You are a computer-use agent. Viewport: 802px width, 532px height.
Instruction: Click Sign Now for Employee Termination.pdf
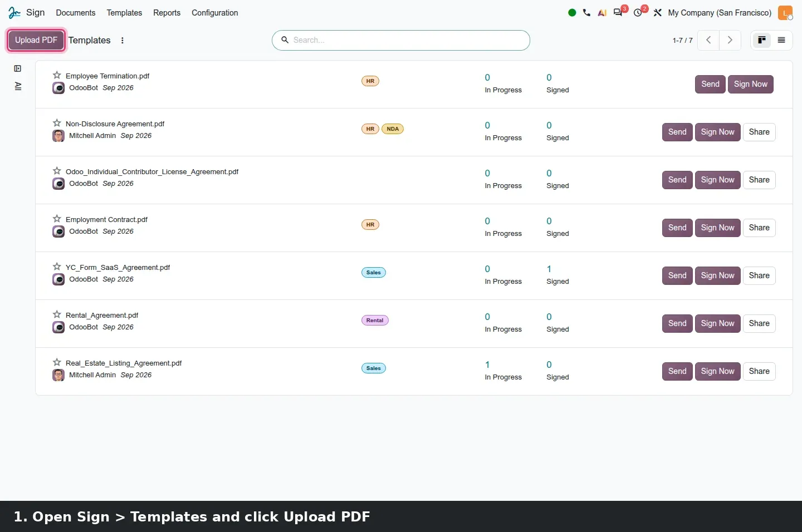click(751, 84)
